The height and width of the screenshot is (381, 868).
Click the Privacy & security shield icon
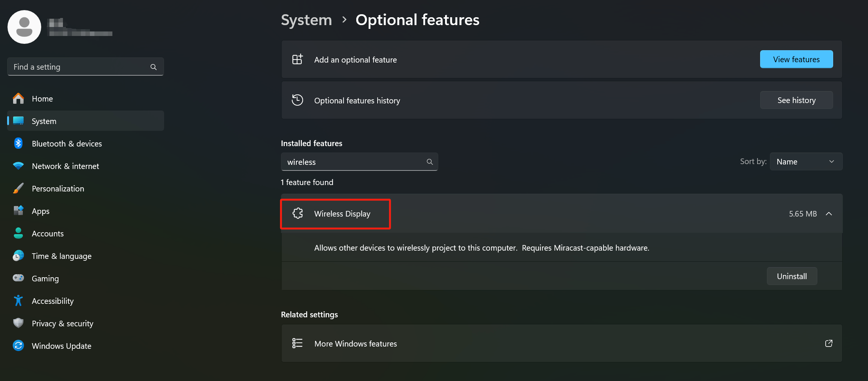(18, 323)
